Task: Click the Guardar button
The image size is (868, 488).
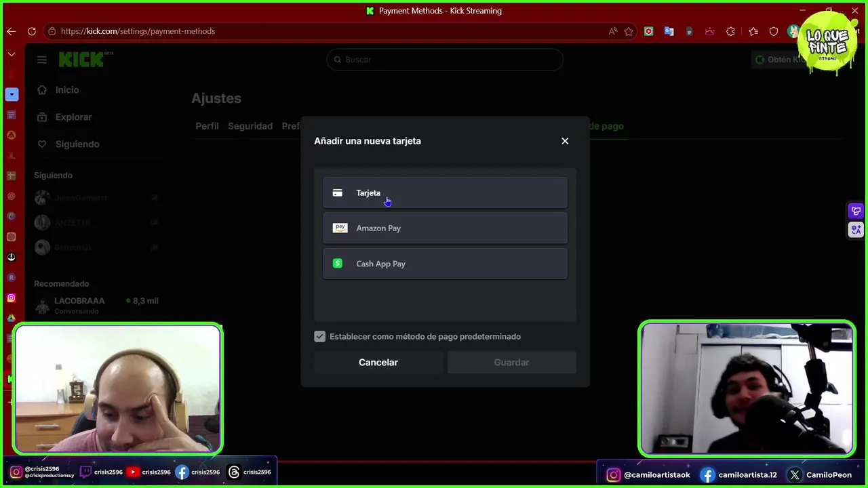Action: [511, 363]
